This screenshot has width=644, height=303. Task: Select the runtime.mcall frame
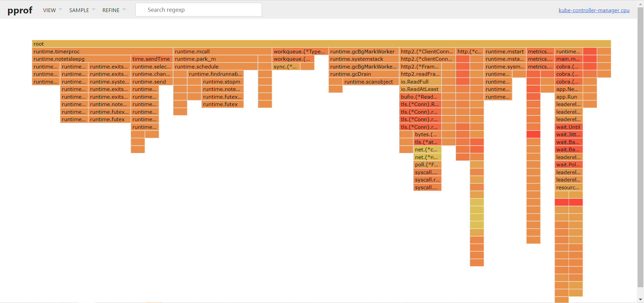click(x=222, y=51)
